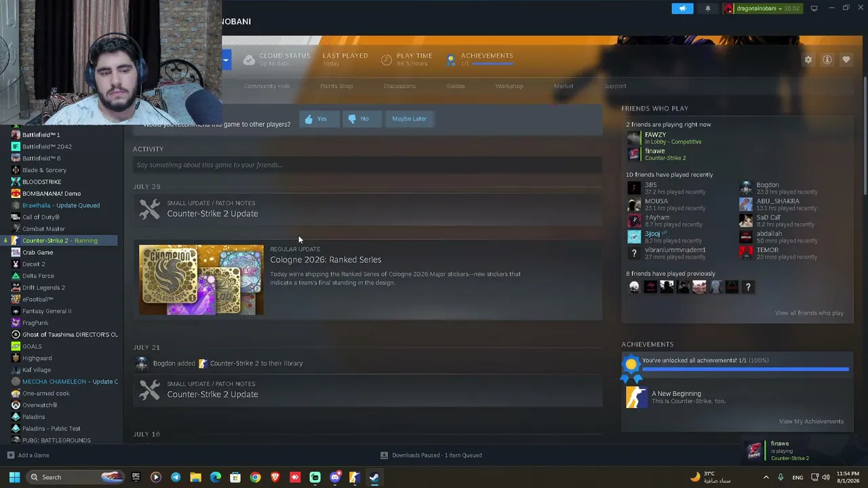Click the Overwatch game icon
Viewport: 868px width, 488px height.
(x=16, y=405)
